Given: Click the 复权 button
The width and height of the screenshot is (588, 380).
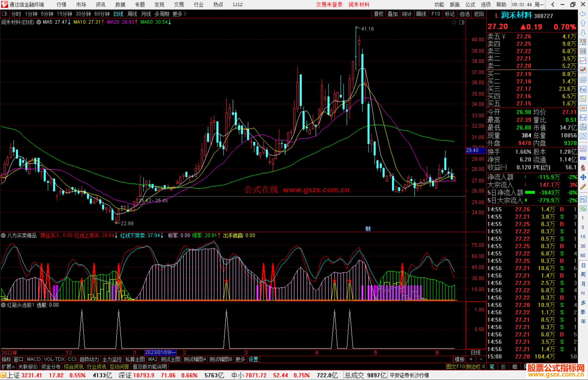Looking at the screenshot, I should [x=378, y=14].
